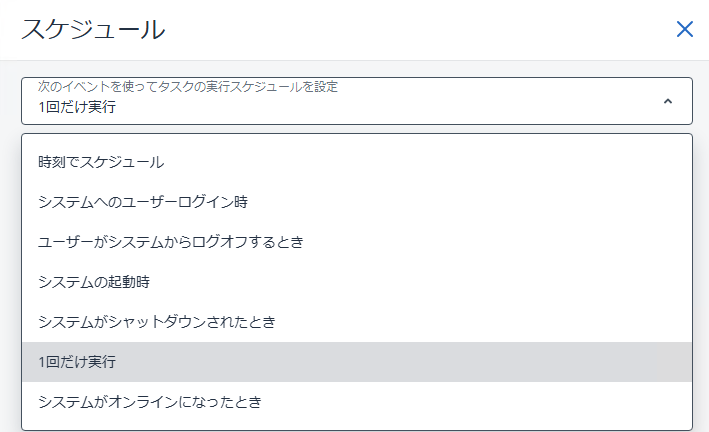Dismiss the schedule panel via the blue X
The height and width of the screenshot is (432, 709).
[x=685, y=29]
